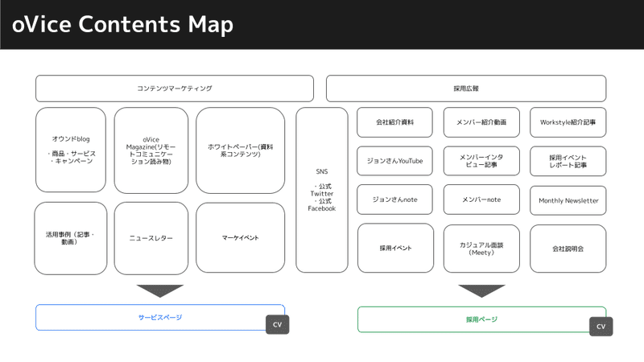Viewport: 644px width, 362px height.
Task: Click the down arrow above サービスページ
Action: pos(160,291)
